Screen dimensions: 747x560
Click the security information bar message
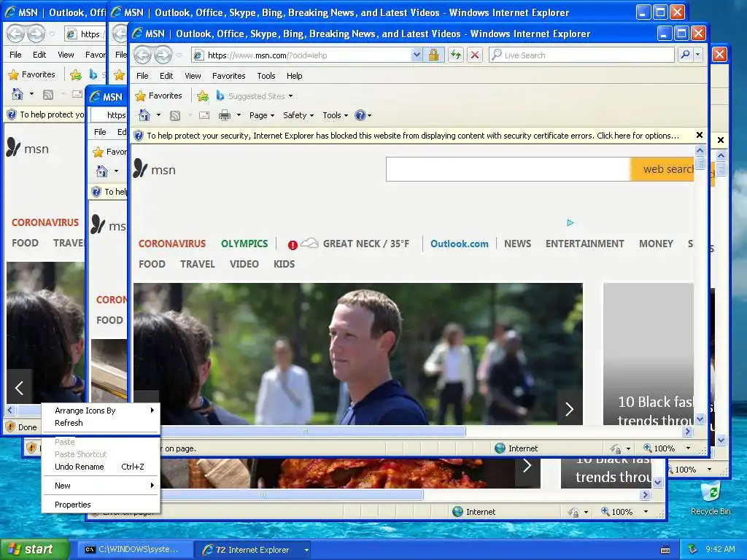pyautogui.click(x=413, y=136)
